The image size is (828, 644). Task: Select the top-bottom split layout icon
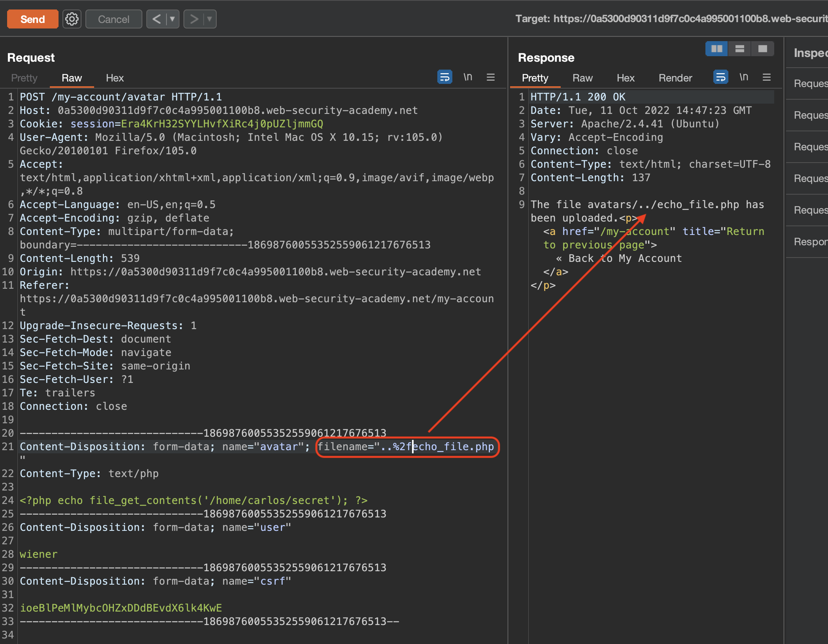point(739,49)
